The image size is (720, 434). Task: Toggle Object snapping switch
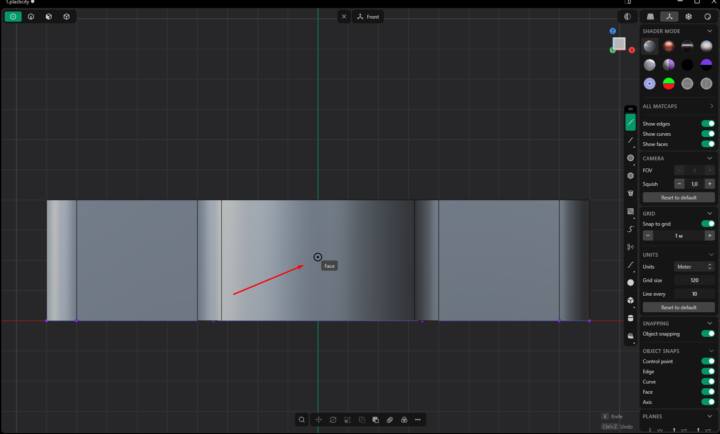(708, 334)
